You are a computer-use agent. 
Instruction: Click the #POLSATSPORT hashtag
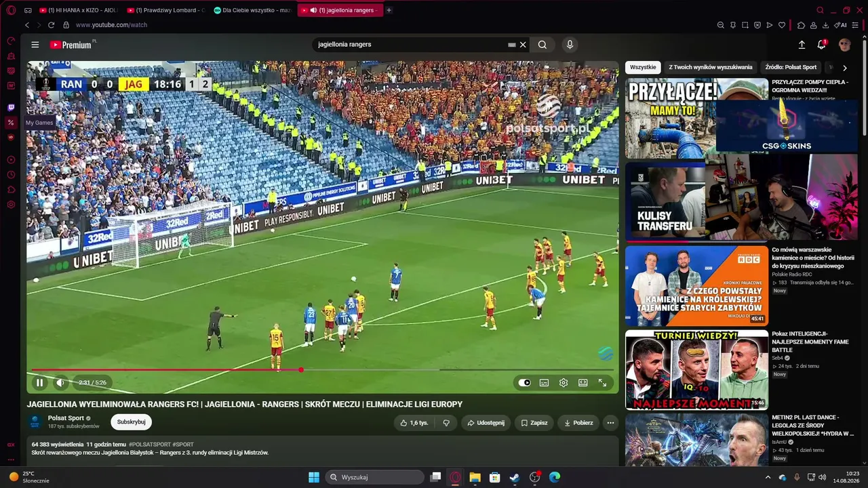(149, 445)
